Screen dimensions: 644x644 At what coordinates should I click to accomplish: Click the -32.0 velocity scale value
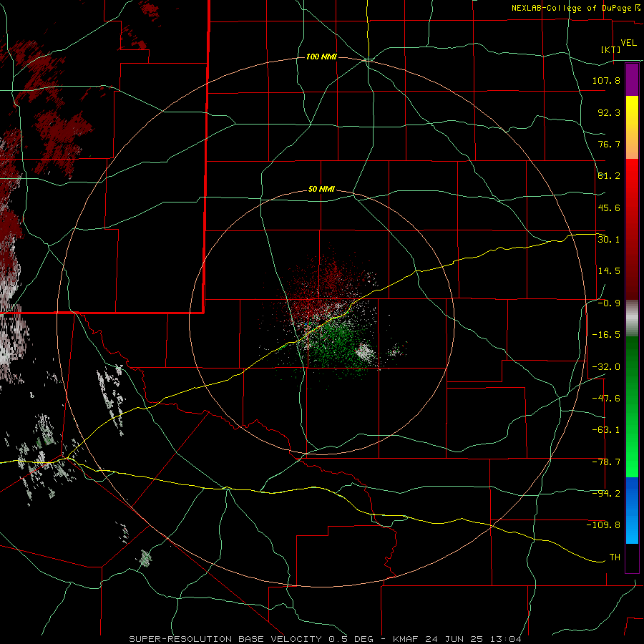point(606,367)
